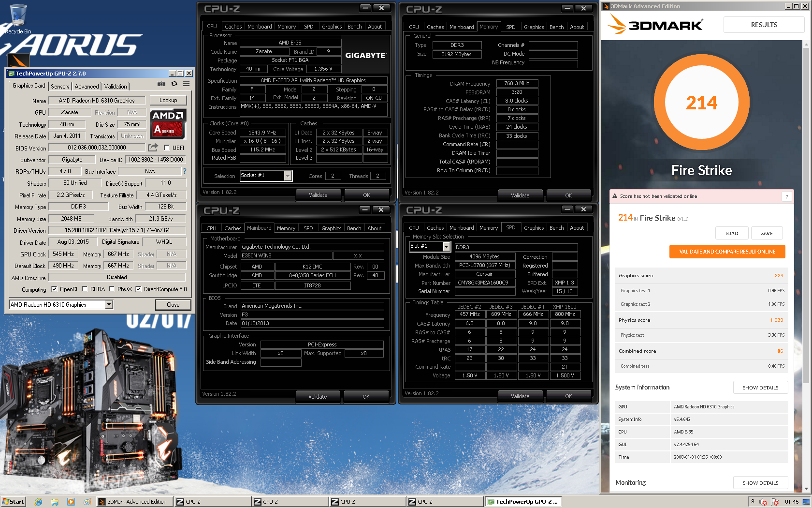Click Show Details next to System information
This screenshot has width=812, height=508.
point(760,388)
